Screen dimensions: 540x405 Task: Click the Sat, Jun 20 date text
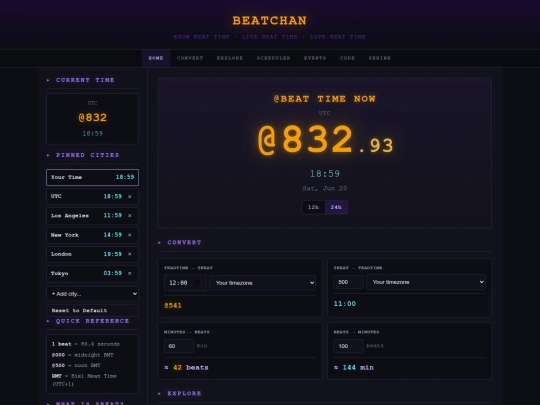pyautogui.click(x=325, y=188)
